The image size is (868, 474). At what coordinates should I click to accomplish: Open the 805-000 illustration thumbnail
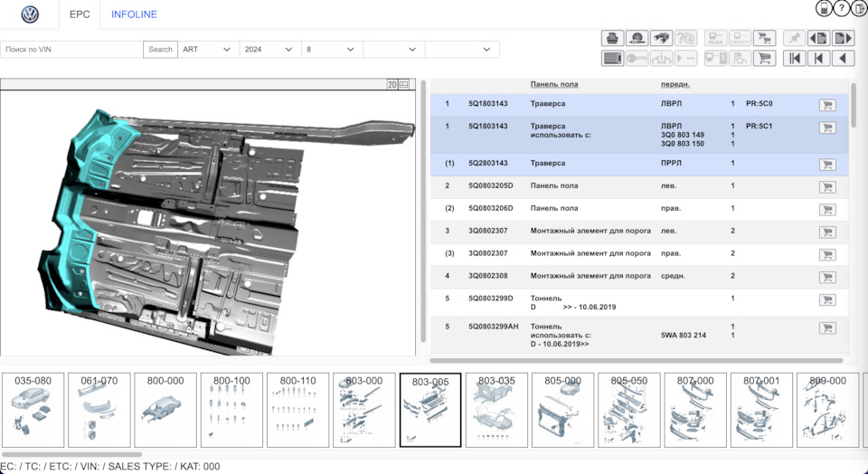pyautogui.click(x=562, y=410)
